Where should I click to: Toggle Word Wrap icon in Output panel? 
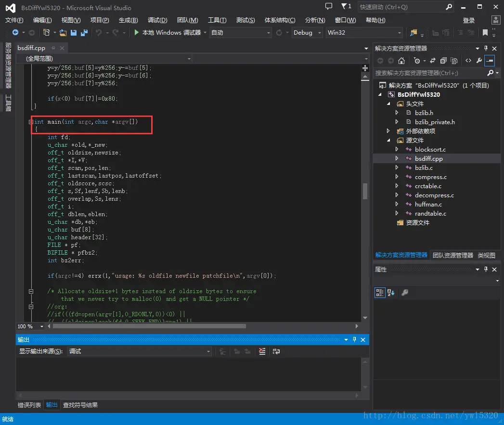tap(276, 351)
